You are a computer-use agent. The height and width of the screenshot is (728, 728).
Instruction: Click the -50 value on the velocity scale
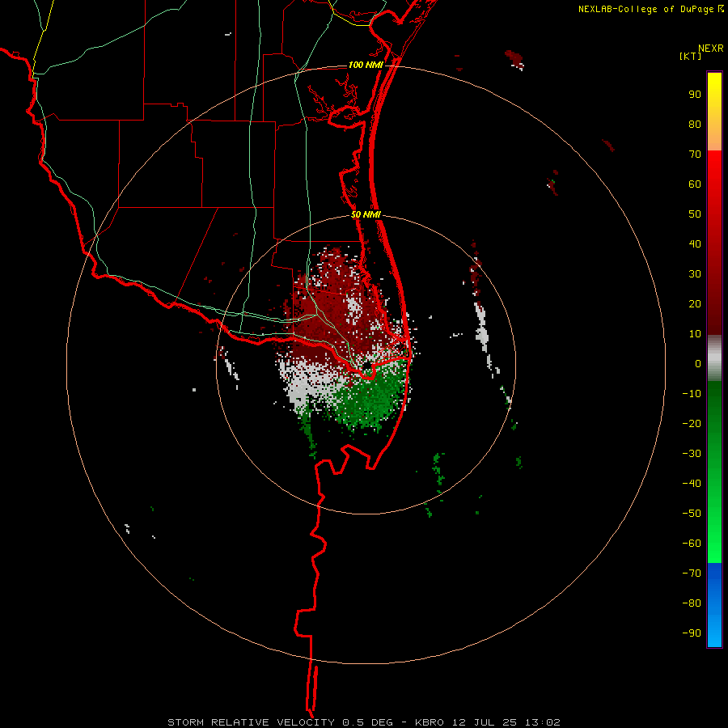[x=692, y=513]
